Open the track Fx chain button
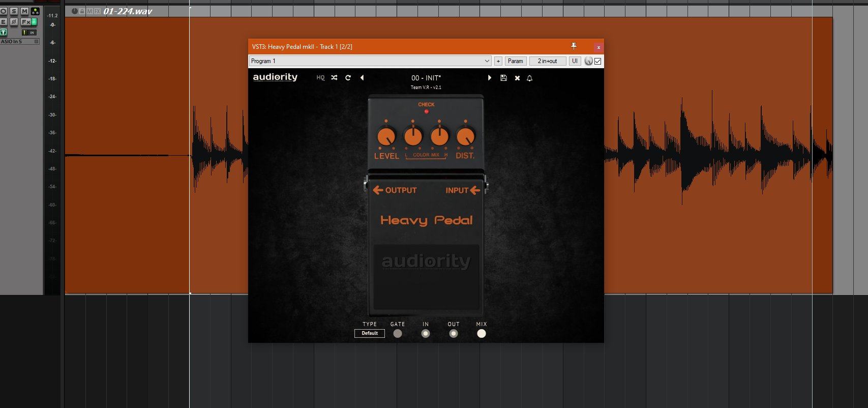This screenshot has height=408, width=868. 25,22
